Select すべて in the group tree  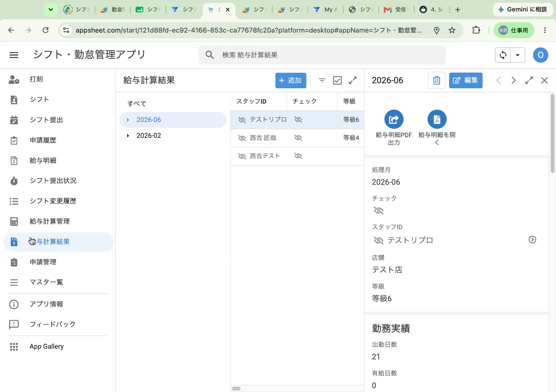pos(137,104)
